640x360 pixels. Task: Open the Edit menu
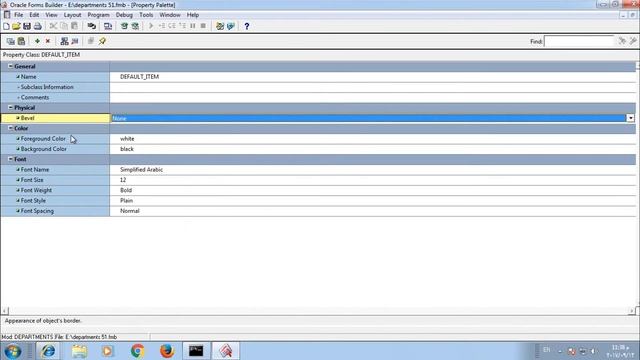pyautogui.click(x=34, y=15)
